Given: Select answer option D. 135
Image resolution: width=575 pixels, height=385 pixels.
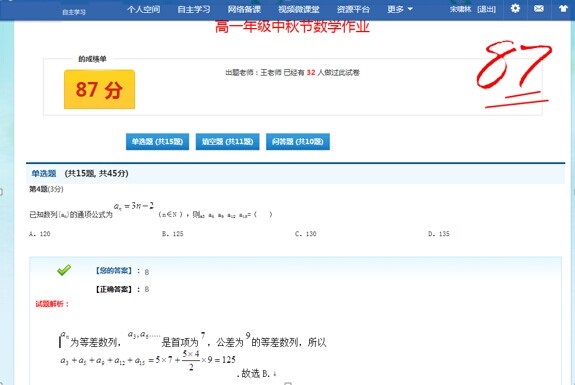Looking at the screenshot, I should [439, 234].
